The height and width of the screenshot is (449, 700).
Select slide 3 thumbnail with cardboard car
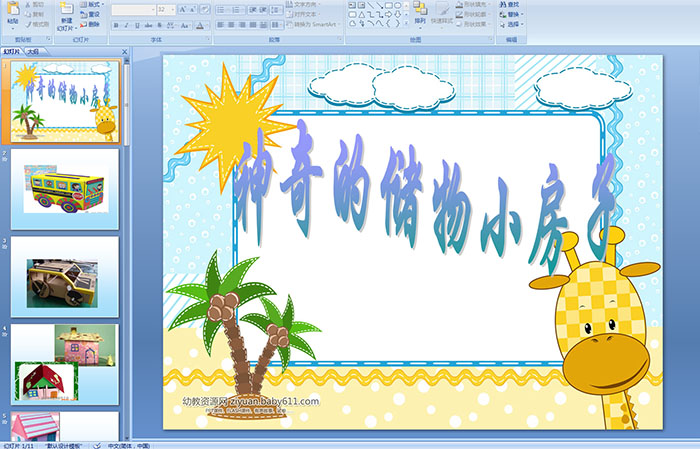tap(65, 277)
